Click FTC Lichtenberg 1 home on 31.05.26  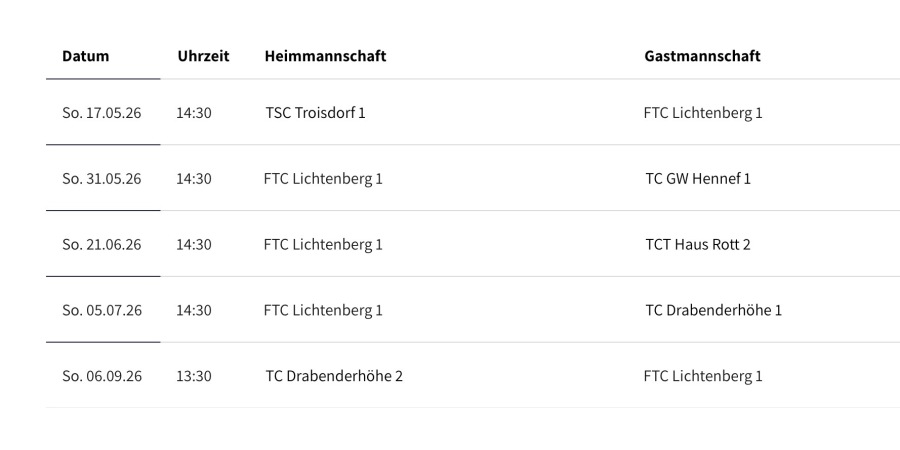[323, 179]
